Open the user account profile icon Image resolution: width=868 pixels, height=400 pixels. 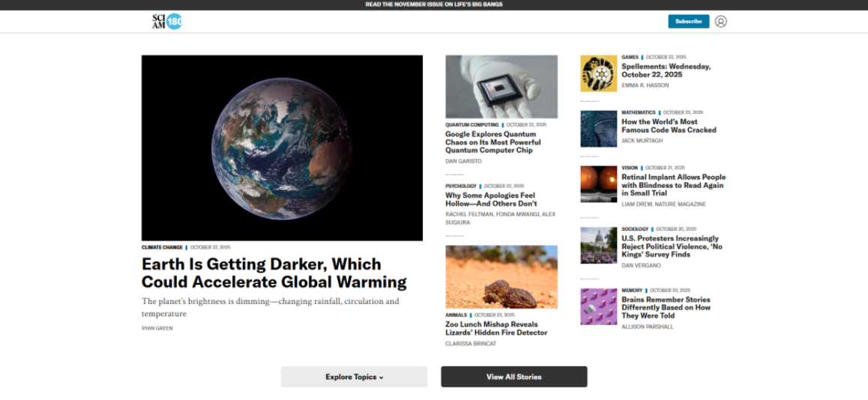720,22
